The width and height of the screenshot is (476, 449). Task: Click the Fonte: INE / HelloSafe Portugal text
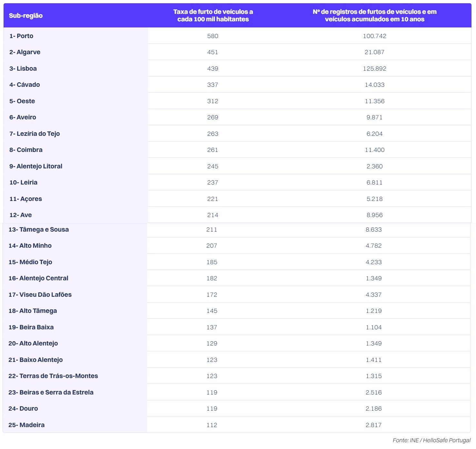pos(431,440)
